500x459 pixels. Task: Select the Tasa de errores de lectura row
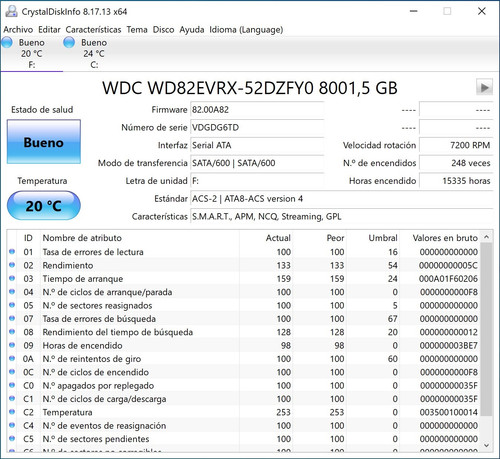(x=244, y=252)
